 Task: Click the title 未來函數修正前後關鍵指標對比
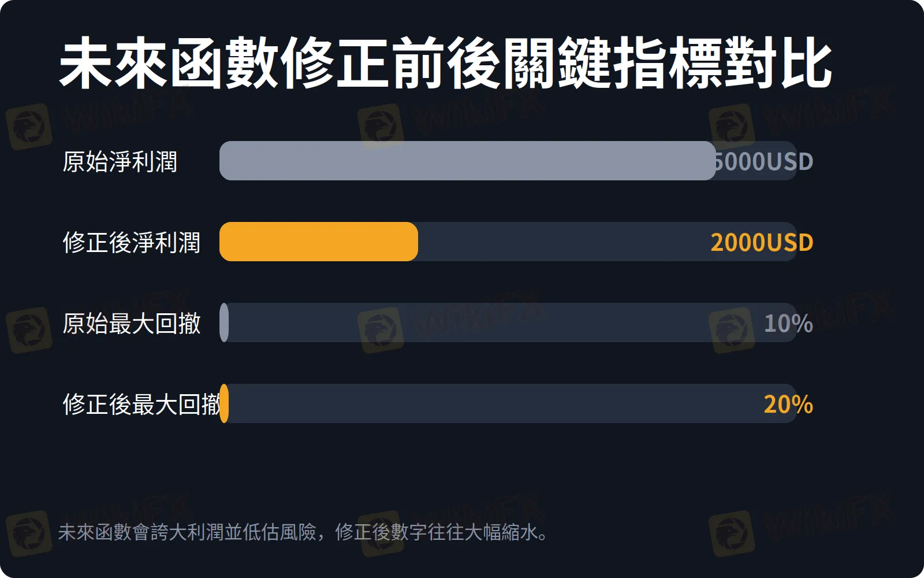445,63
